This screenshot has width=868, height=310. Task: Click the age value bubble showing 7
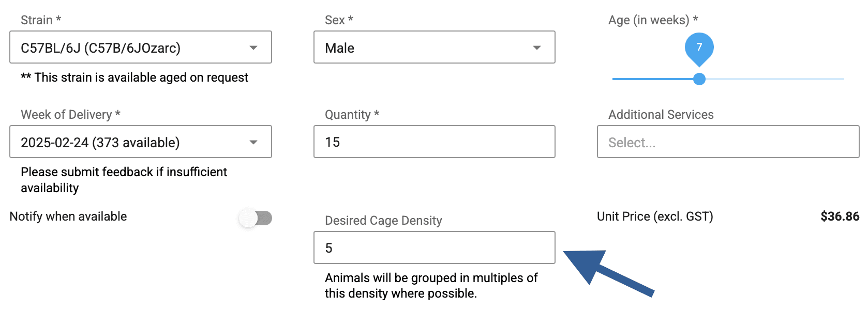click(699, 47)
